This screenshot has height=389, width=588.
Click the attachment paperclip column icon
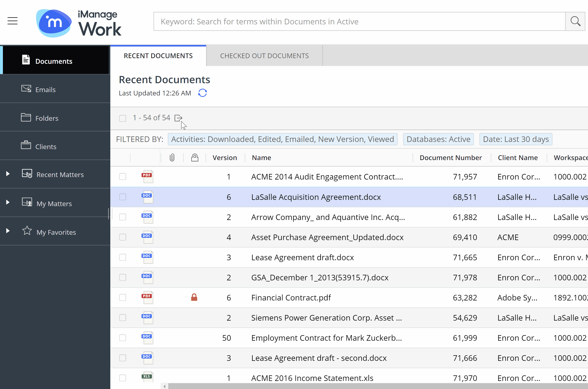point(172,157)
